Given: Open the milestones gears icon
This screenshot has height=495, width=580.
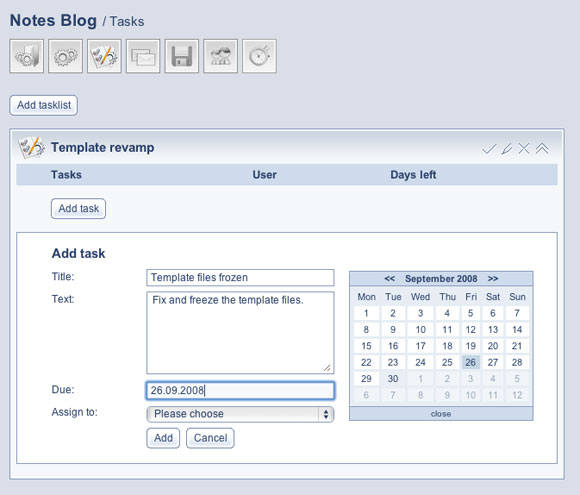Looking at the screenshot, I should [x=65, y=56].
